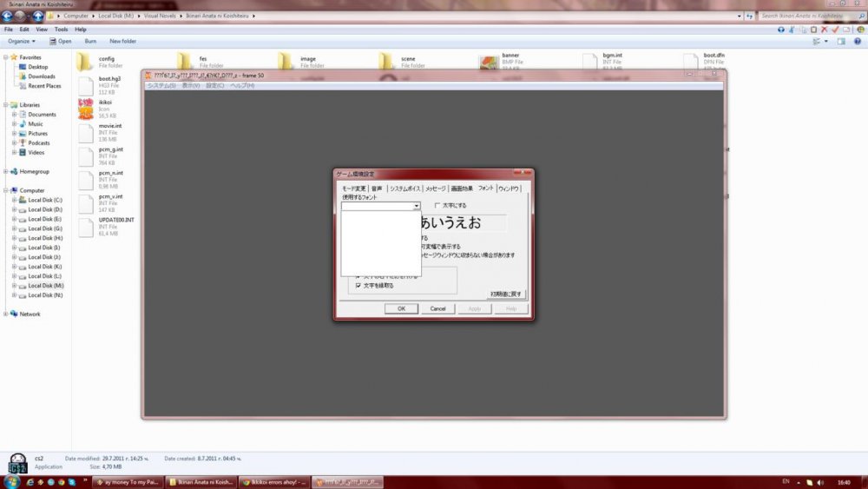
Task: Switch to the ウィンドウ tab
Action: [510, 188]
